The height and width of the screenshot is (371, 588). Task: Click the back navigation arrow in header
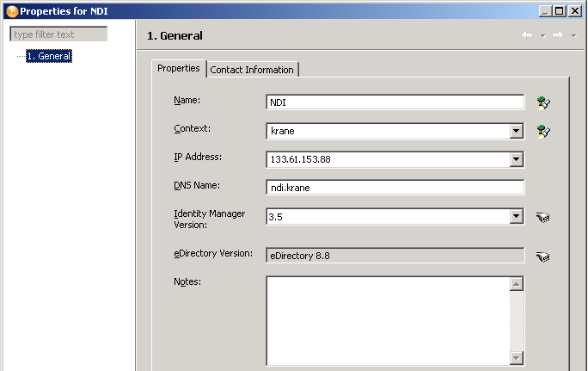527,35
